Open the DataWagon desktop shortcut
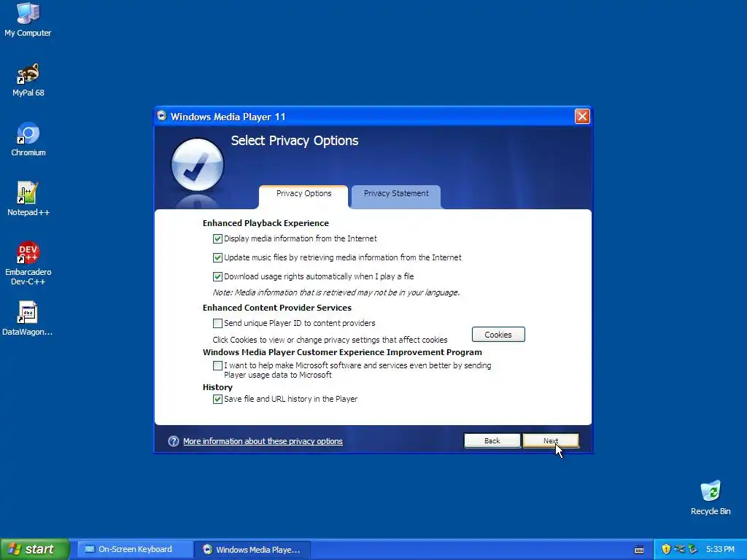Image resolution: width=747 pixels, height=560 pixels. coord(28,319)
